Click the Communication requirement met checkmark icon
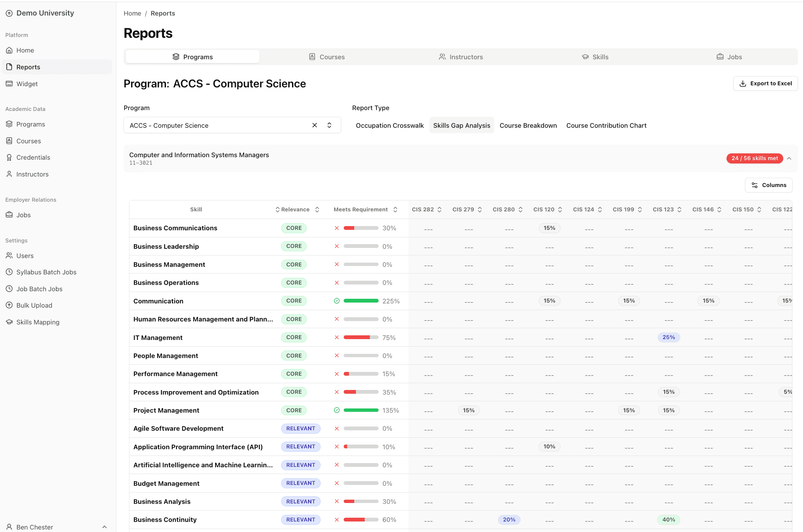 click(x=337, y=301)
